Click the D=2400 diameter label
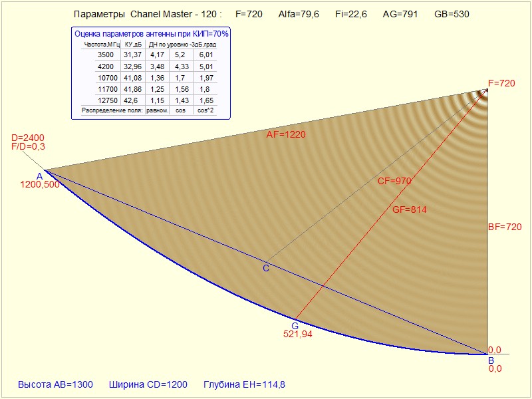Viewport: 532px width, 399px height. point(28,138)
